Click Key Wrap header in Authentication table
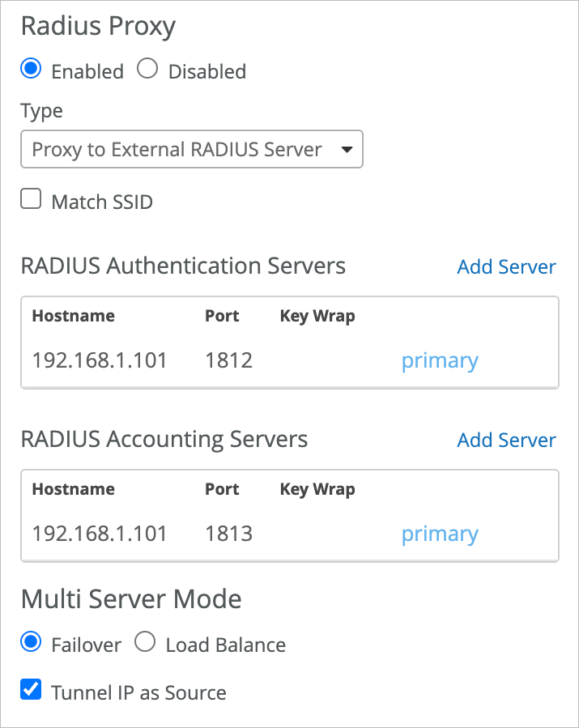 [x=317, y=316]
